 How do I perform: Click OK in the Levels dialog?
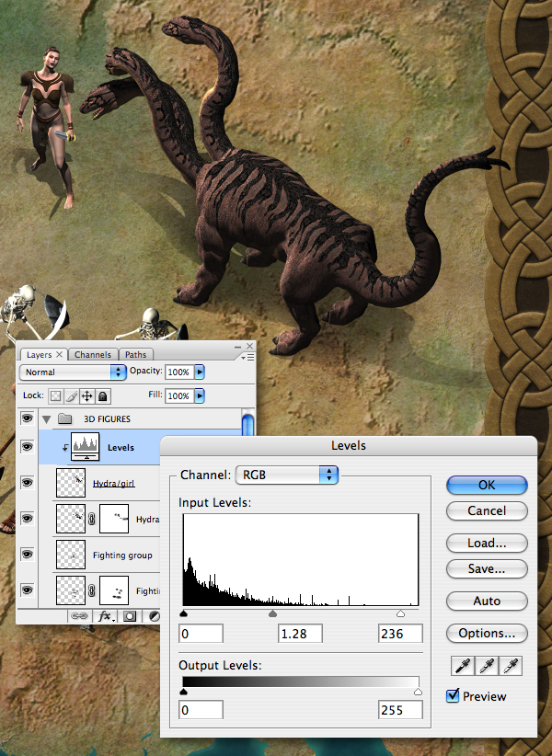487,485
